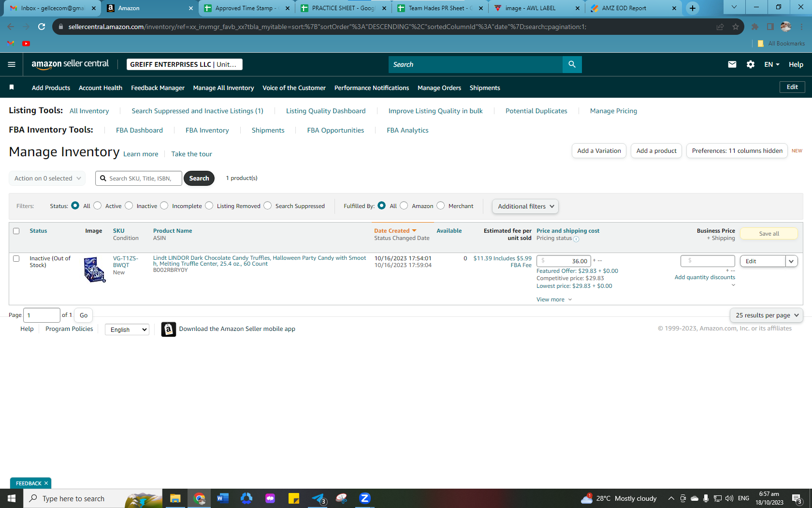This screenshot has width=812, height=508.
Task: Open Manage Orders in the nav bar
Action: 439,88
